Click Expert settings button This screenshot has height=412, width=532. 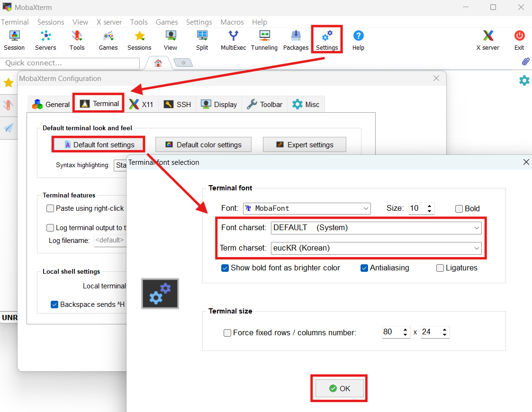(304, 145)
